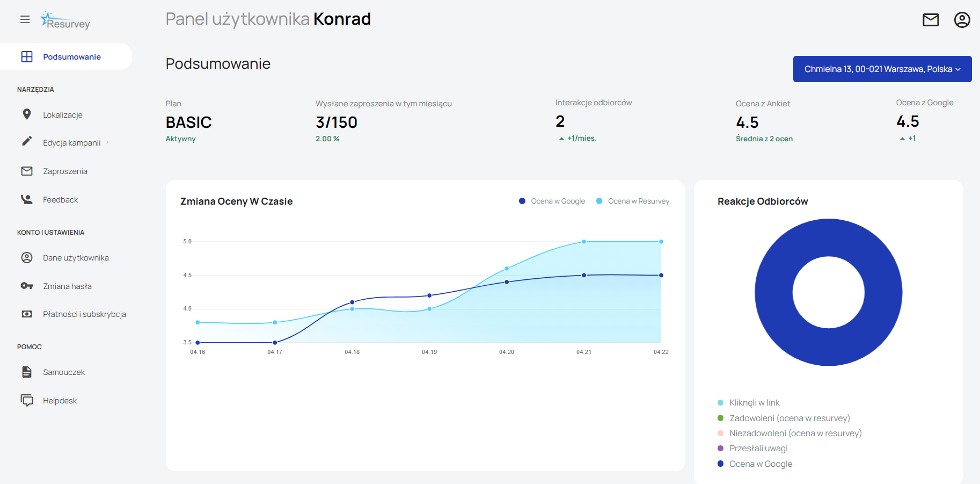Click the Aktywny plan status
The width and height of the screenshot is (980, 484).
point(180,139)
